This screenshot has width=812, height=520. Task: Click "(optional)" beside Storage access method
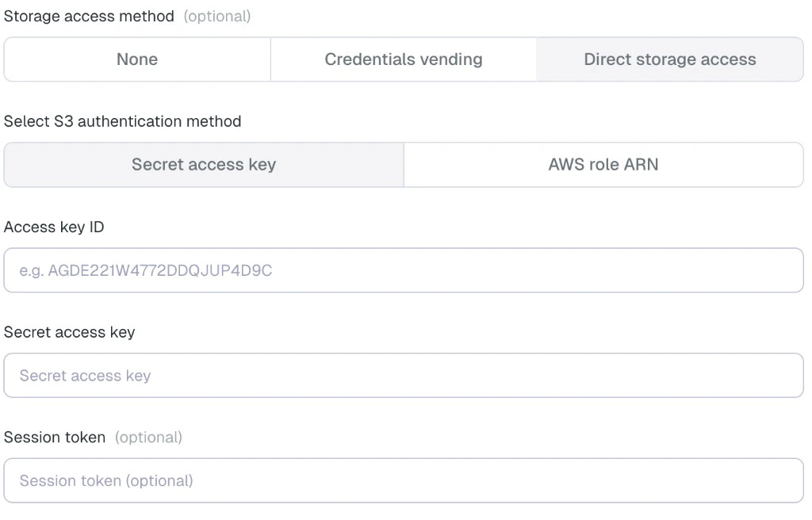click(x=217, y=16)
